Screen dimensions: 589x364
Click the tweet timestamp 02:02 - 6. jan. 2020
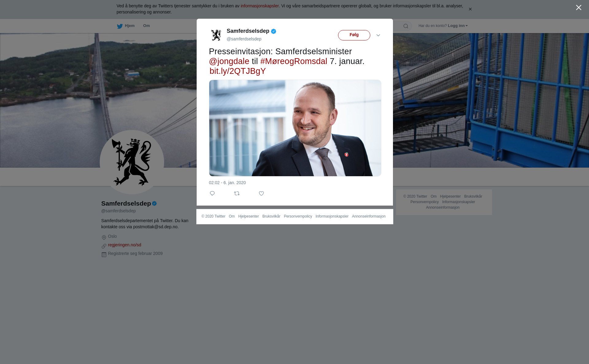(x=227, y=183)
